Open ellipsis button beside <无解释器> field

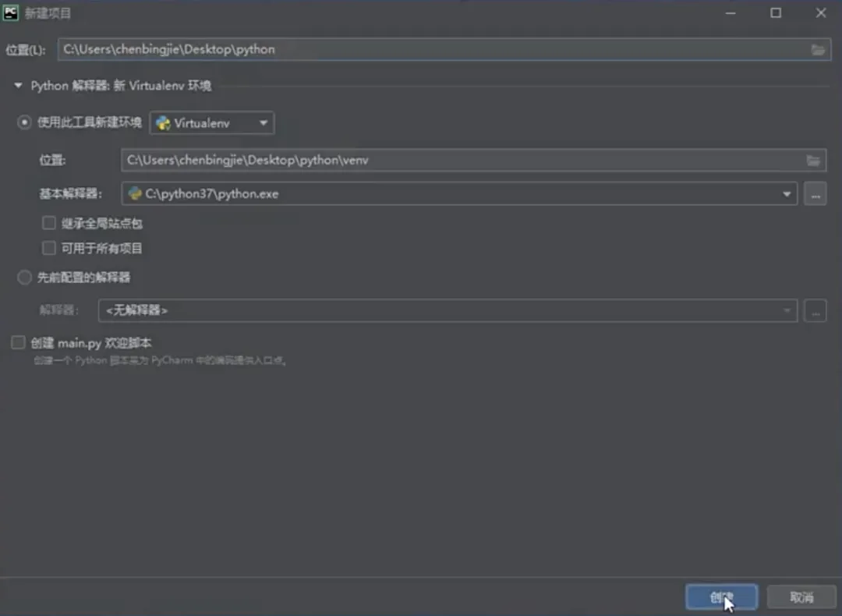click(815, 311)
